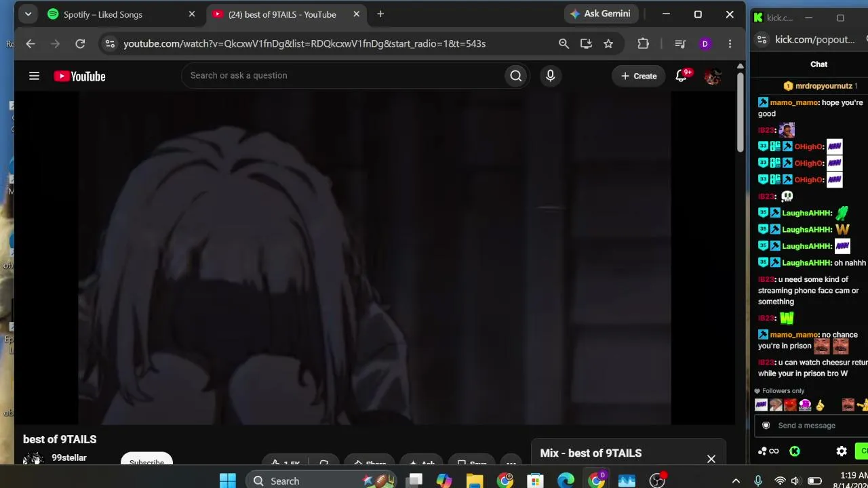This screenshot has height=488, width=868.
Task: Open the tab search dropdown arrow
Action: pyautogui.click(x=28, y=14)
